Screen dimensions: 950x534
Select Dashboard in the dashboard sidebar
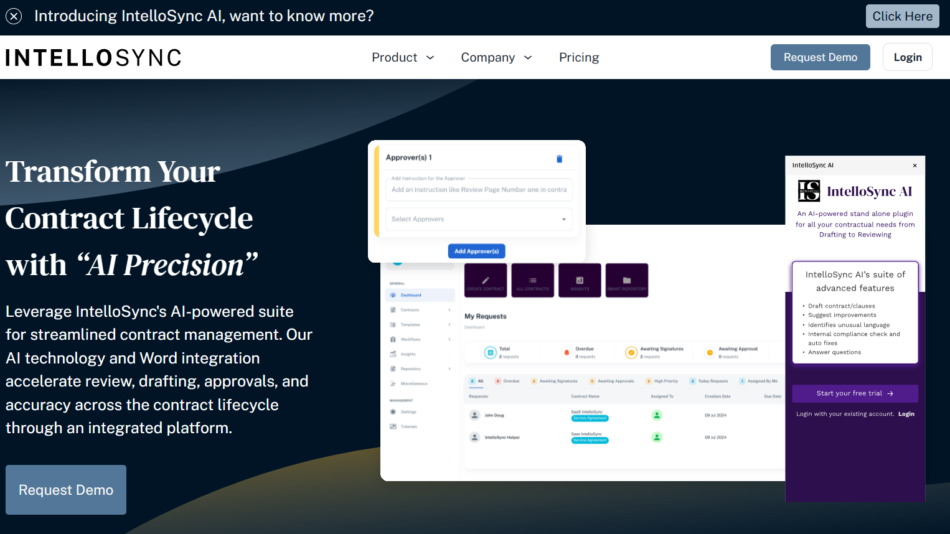pos(411,295)
